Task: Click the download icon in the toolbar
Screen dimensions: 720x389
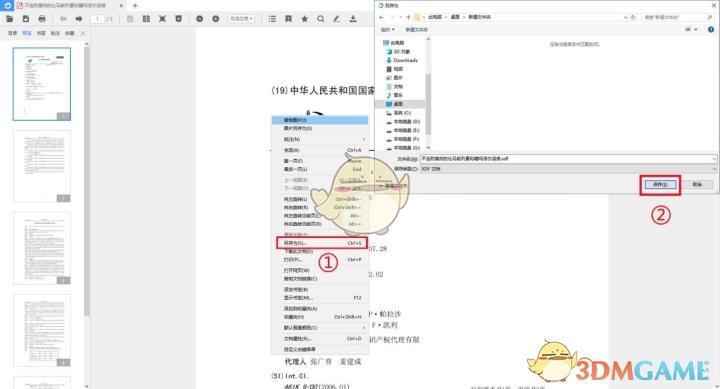Action: (353, 19)
